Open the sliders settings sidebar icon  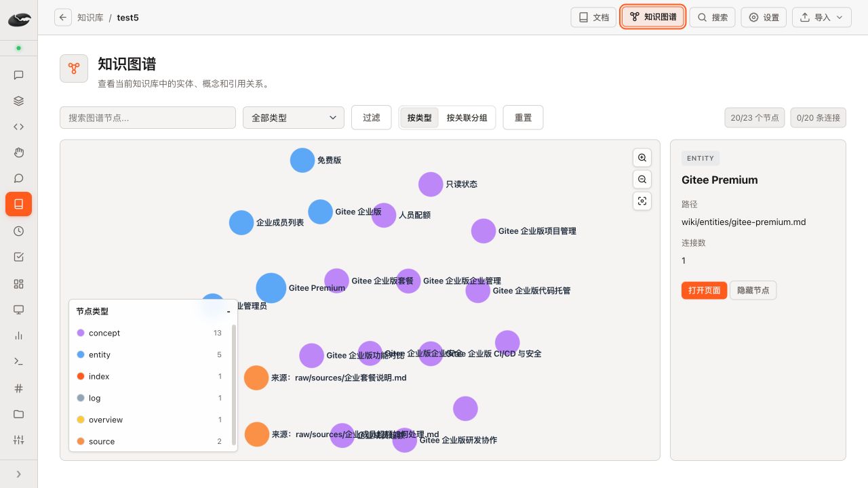19,440
